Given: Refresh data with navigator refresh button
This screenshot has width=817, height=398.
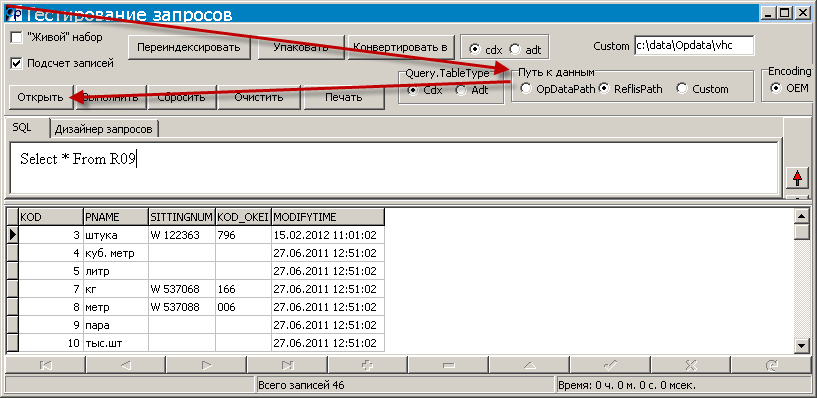Looking at the screenshot, I should click(x=771, y=366).
